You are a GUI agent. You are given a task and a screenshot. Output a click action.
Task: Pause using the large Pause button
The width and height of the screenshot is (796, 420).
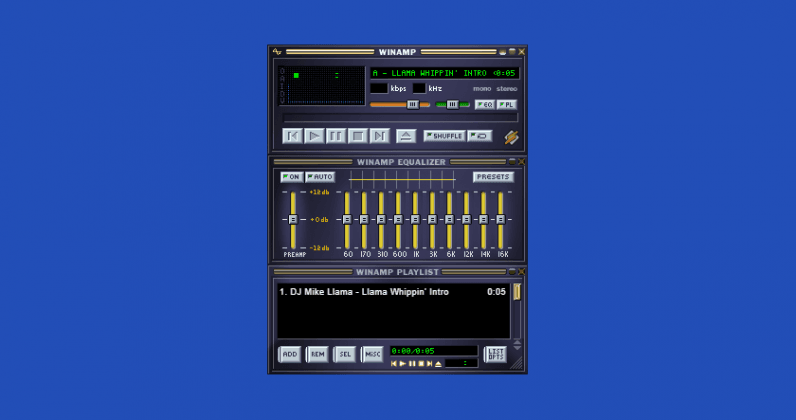click(336, 136)
